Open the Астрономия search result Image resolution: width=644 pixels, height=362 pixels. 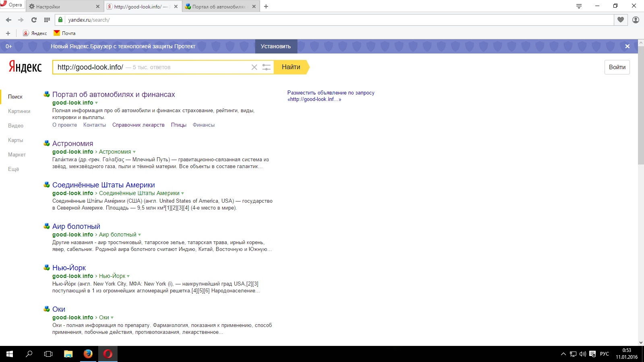coord(72,144)
